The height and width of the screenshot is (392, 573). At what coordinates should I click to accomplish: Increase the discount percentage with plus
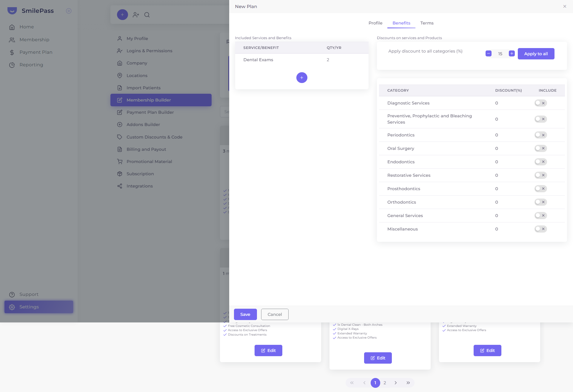(x=512, y=53)
